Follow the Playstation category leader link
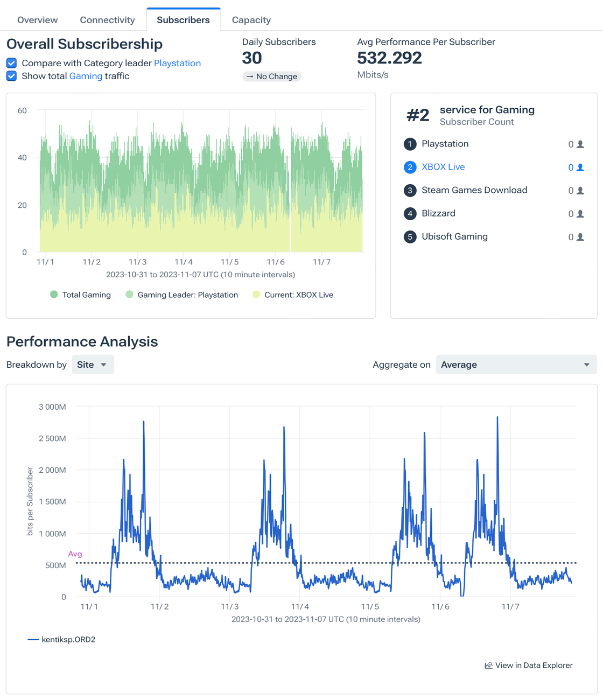Viewport: 603px width, 700px height. click(x=177, y=63)
